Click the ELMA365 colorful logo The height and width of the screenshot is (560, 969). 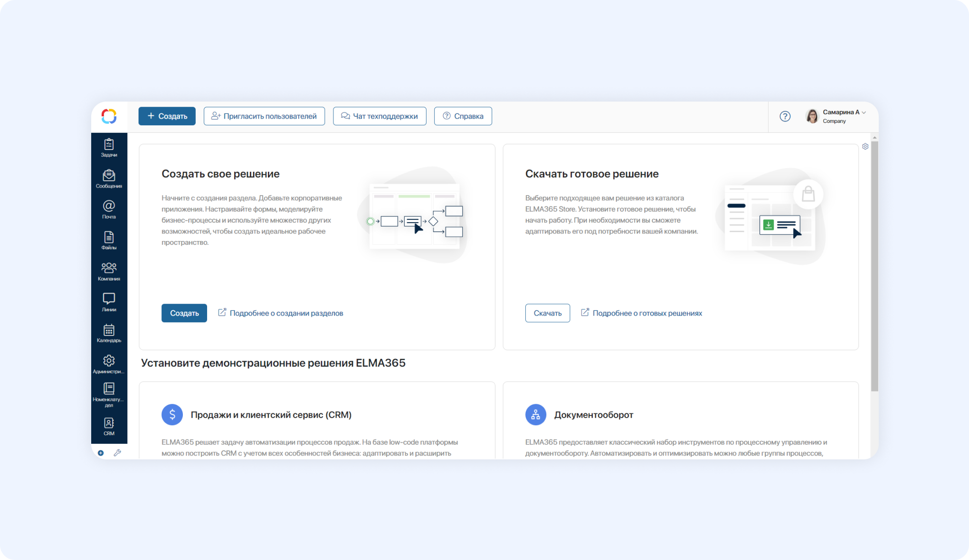click(x=109, y=116)
